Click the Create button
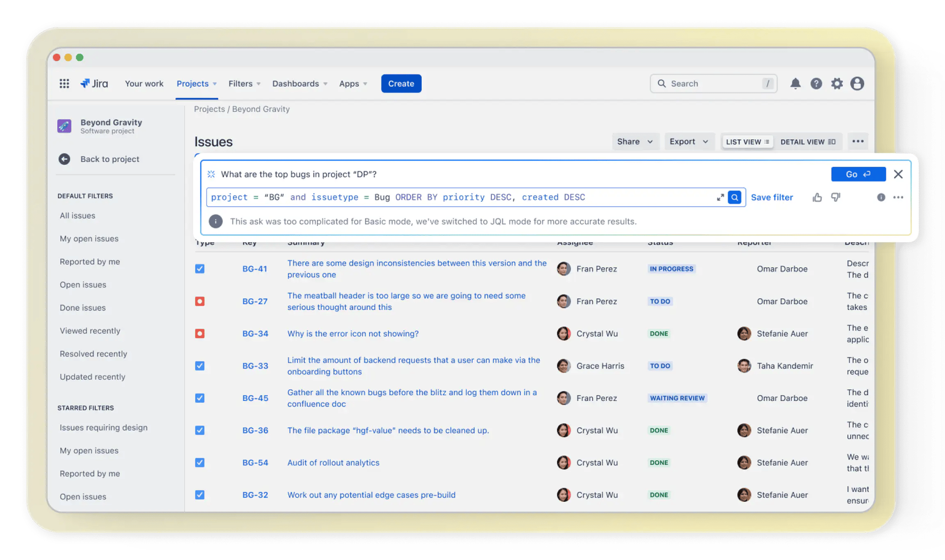 (401, 84)
